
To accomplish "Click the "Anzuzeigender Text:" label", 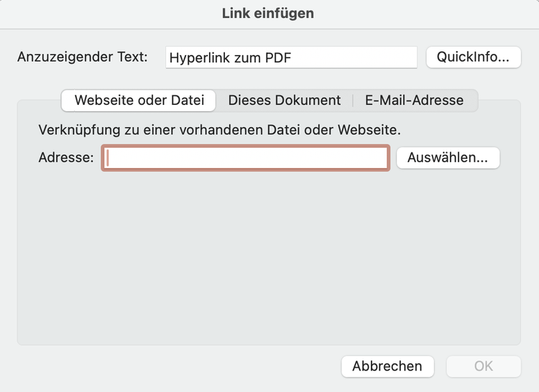I will click(x=82, y=57).
